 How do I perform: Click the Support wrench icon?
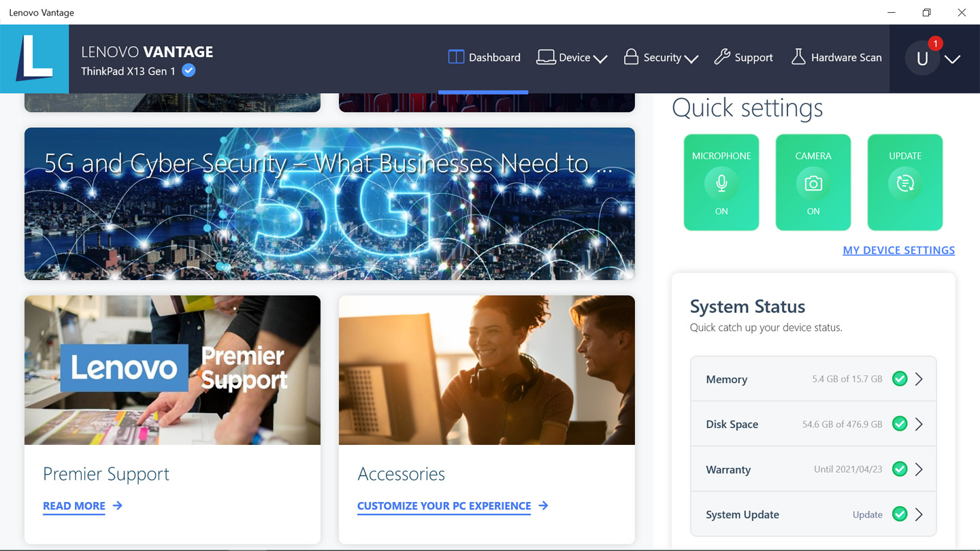(722, 57)
